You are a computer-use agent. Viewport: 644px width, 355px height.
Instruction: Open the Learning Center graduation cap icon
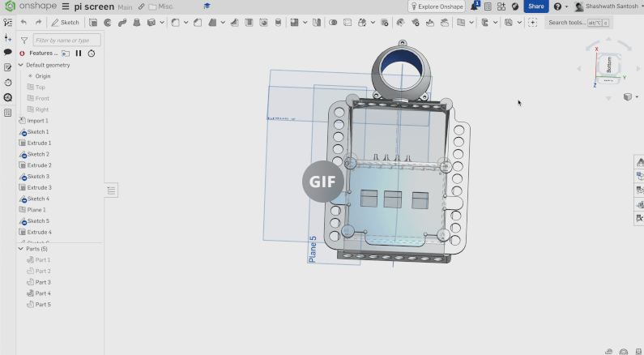tap(207, 6)
